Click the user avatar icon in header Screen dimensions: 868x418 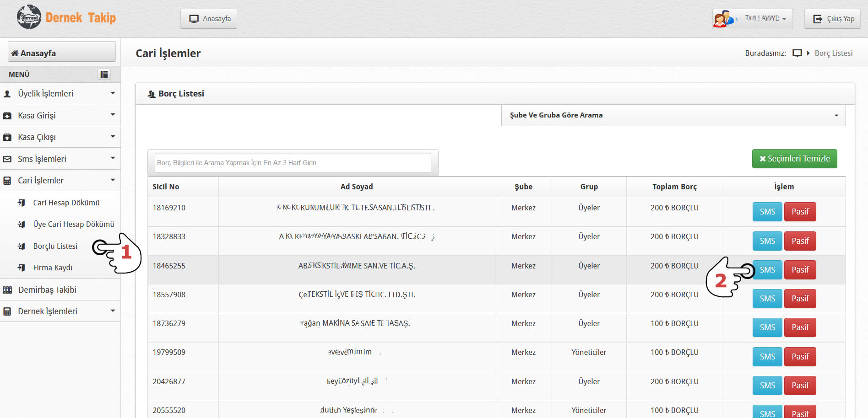tap(723, 19)
